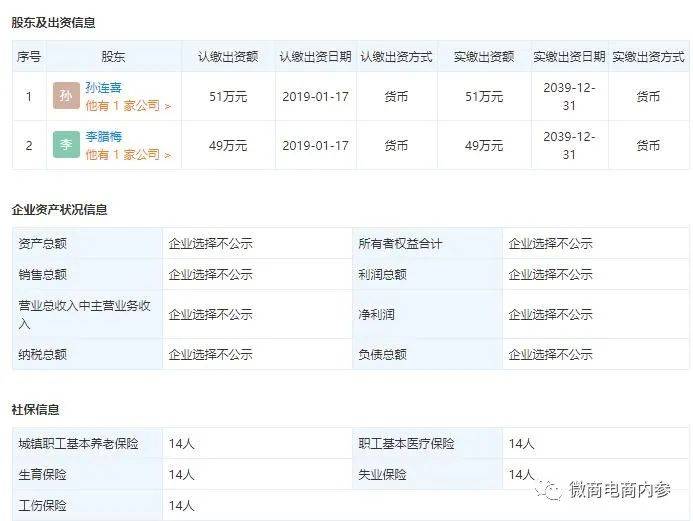693x521 pixels.
Task: Click the 销售总额 label
Action: (x=42, y=274)
